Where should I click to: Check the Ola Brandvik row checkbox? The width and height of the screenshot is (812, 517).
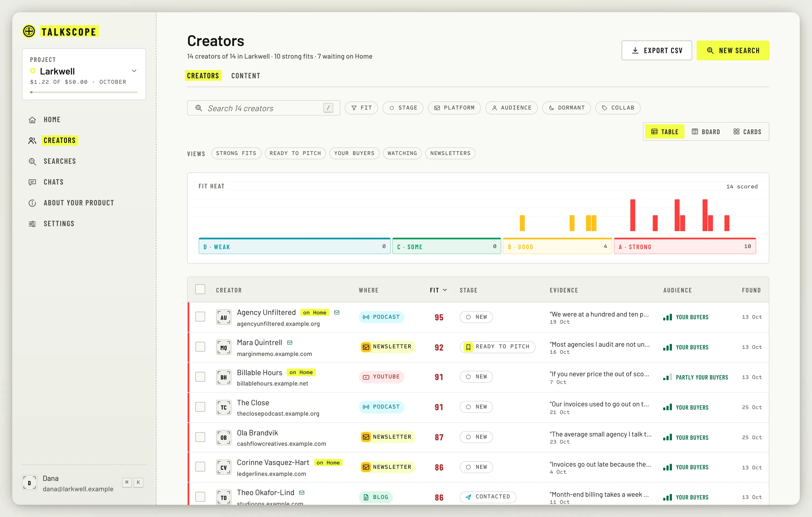coord(200,437)
